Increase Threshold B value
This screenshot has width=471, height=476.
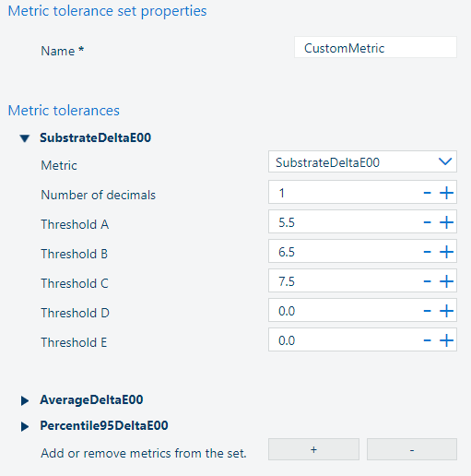pos(446,252)
